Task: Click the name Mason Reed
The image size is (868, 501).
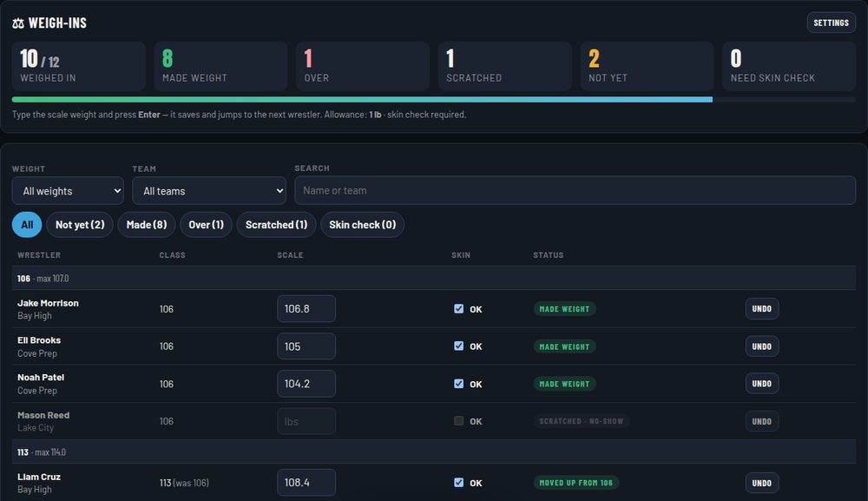Action: pos(43,415)
